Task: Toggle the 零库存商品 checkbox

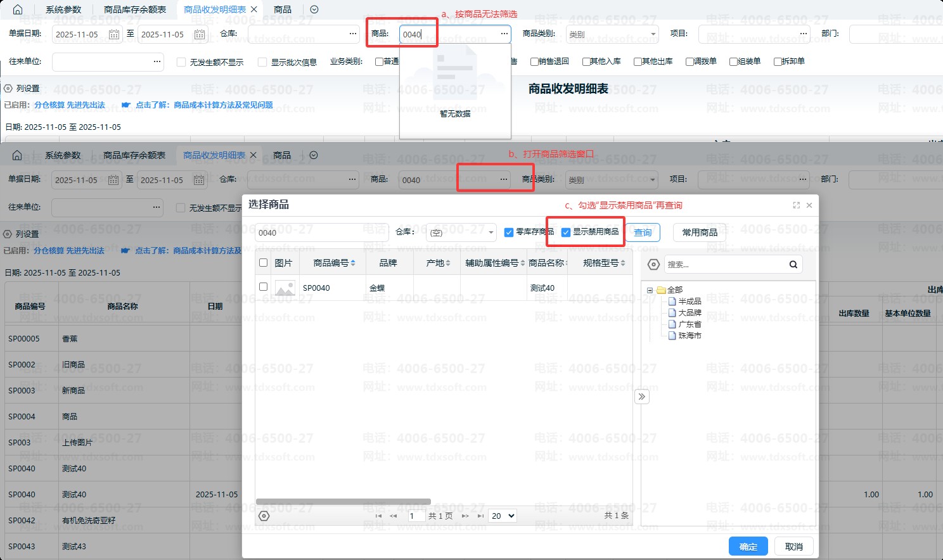Action: click(508, 232)
